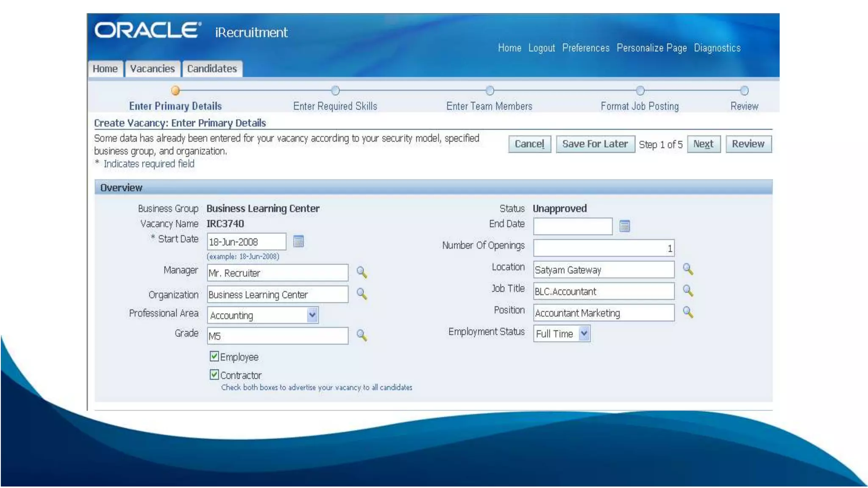Open the Job Title search icon
Screen dimensions: 868x488
[x=688, y=291]
